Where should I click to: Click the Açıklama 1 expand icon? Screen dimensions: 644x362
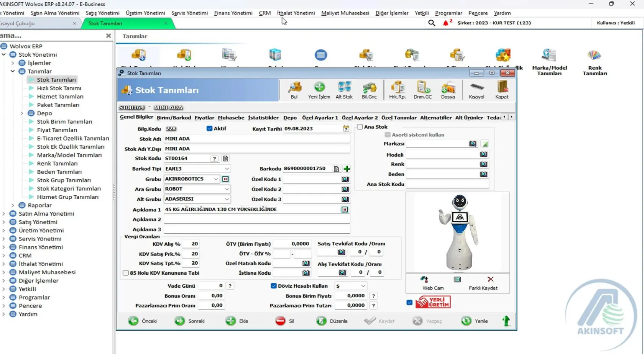pos(345,210)
